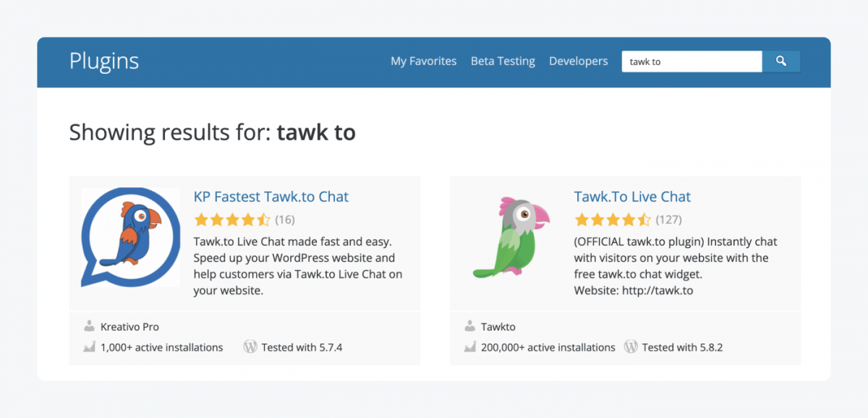Open KP Fastest Tawk.to Chat parrot logo
Viewport: 868px width, 418px height.
[x=131, y=238]
